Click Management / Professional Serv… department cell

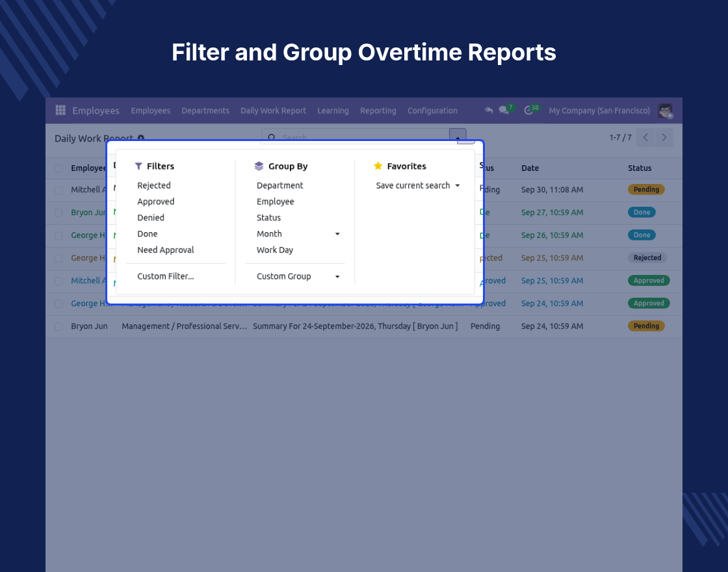[185, 326]
